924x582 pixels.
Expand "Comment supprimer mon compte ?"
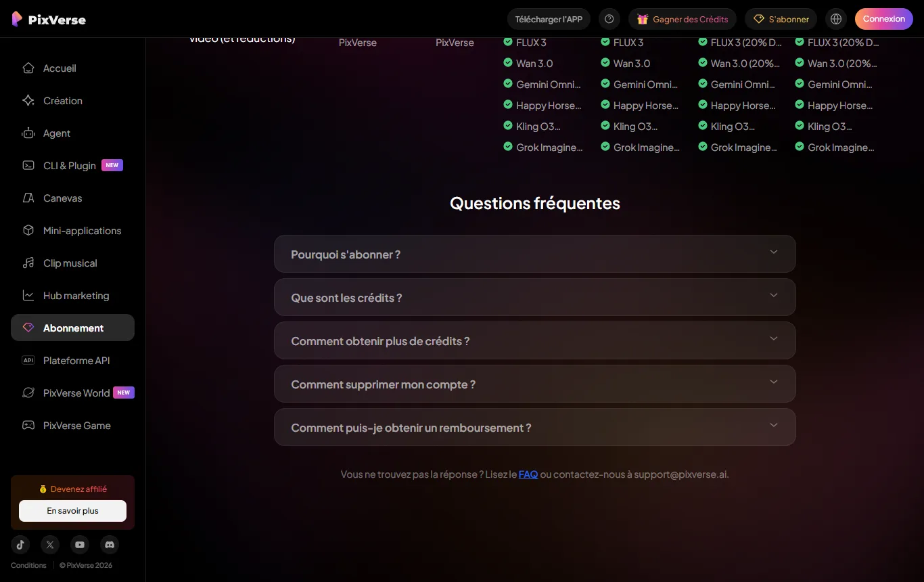(x=535, y=384)
